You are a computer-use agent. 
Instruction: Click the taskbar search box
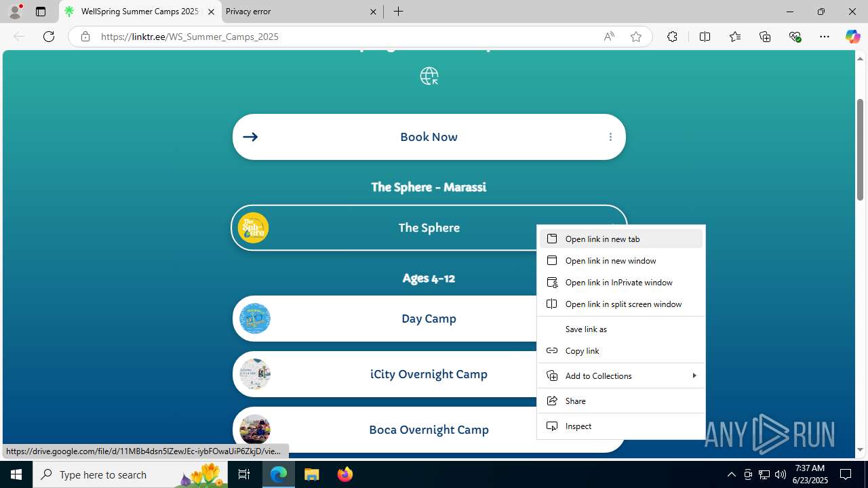tap(130, 474)
